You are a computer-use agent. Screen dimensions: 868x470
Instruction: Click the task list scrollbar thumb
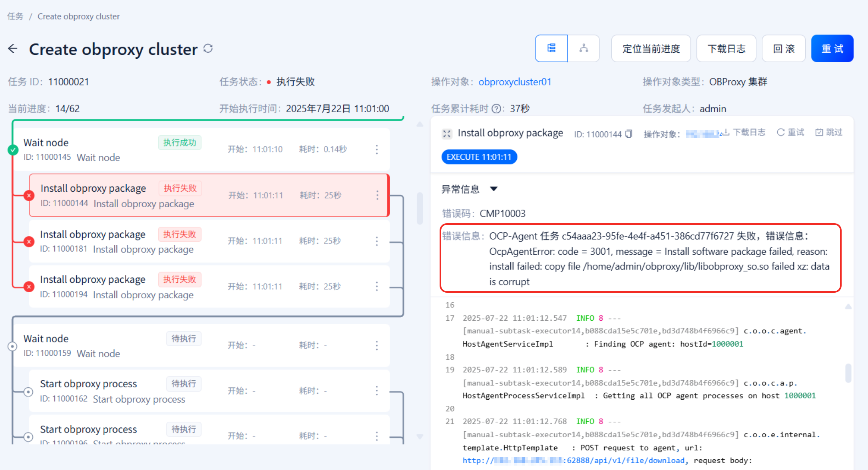pos(420,208)
